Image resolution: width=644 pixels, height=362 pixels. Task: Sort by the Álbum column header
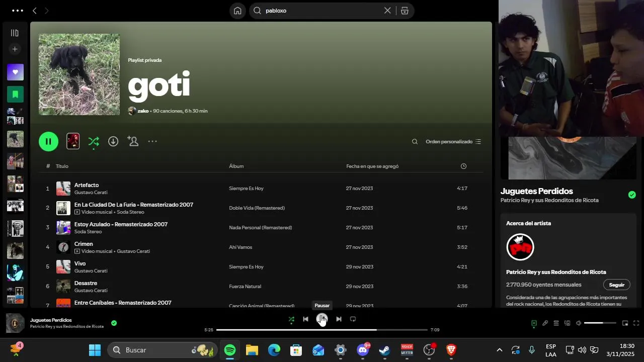pos(236,166)
